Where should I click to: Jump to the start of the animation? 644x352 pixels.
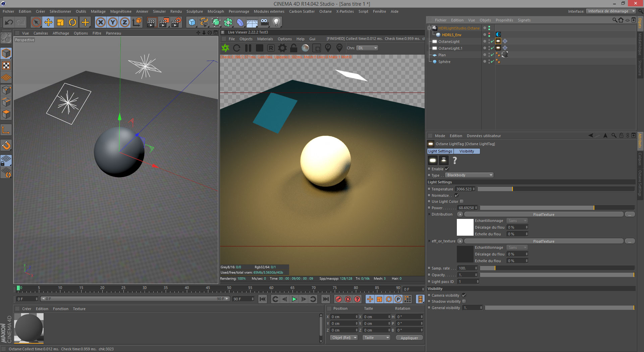point(263,299)
